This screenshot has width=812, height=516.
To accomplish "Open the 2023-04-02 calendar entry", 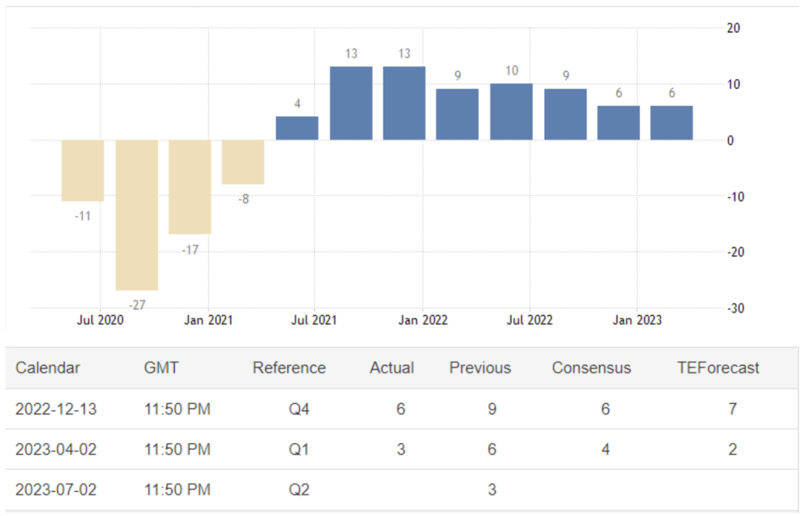I will tap(56, 449).
